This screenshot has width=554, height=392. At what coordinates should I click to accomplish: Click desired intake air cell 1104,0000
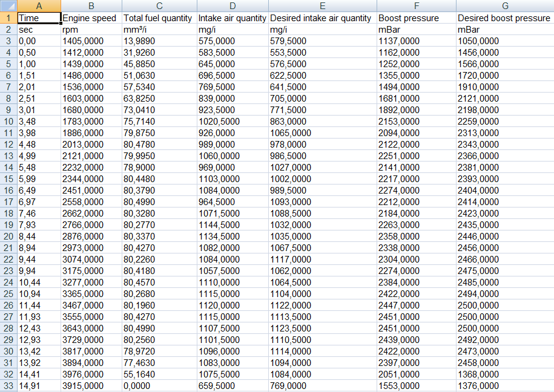[x=323, y=294]
